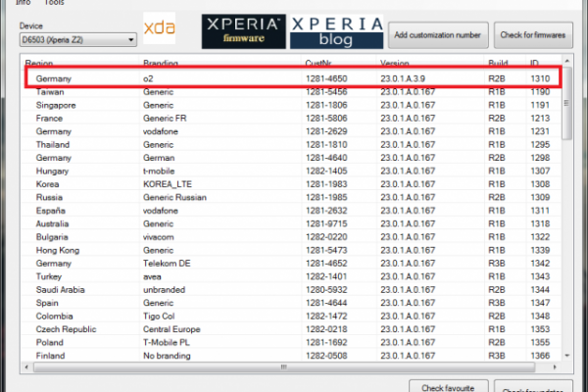Click Check for firmwares button
588x392 pixels.
coord(533,35)
